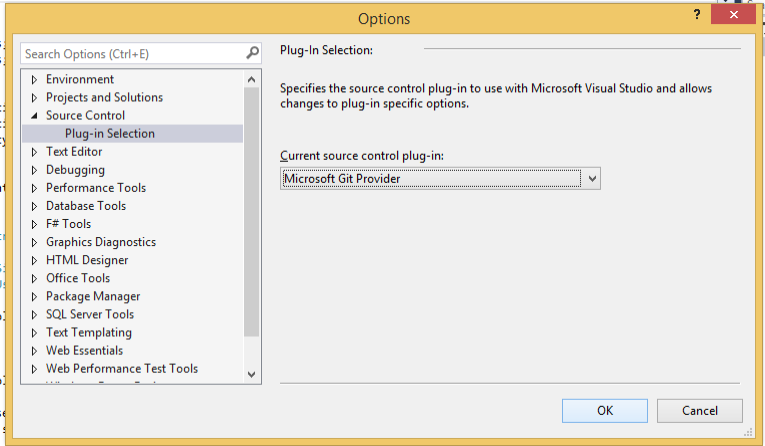Select the Database Tools category

pos(86,206)
